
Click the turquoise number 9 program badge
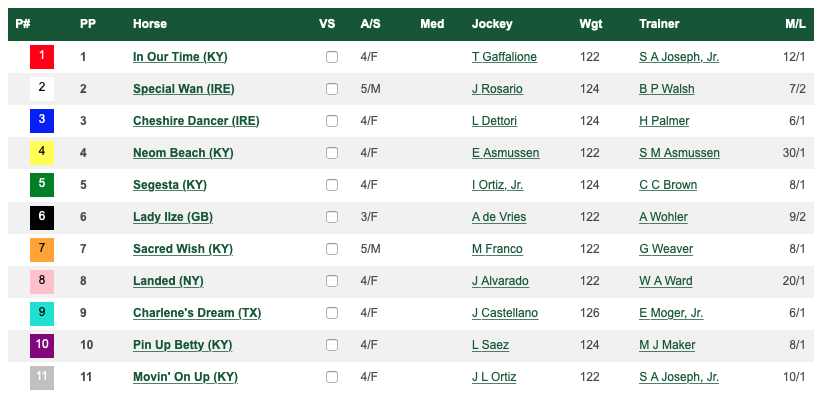42,313
